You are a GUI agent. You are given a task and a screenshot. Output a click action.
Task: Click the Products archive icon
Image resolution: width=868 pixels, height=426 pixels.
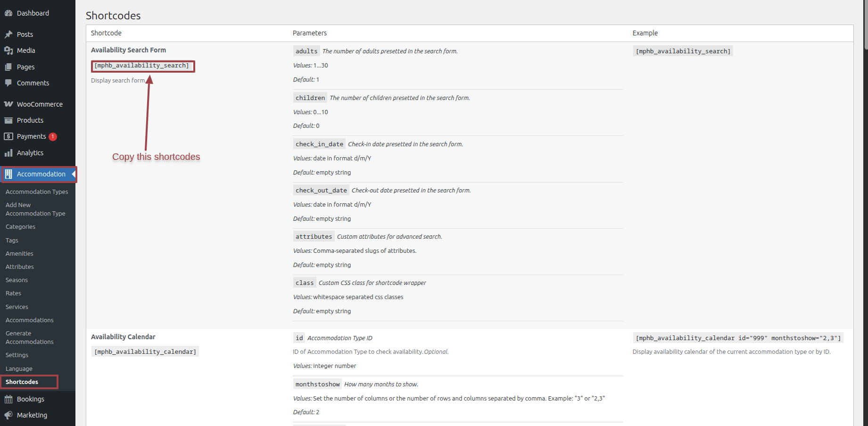[x=8, y=120]
